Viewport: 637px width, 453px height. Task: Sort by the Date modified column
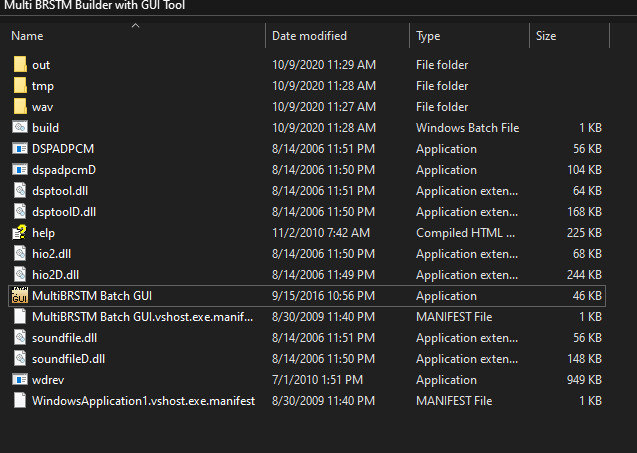309,36
